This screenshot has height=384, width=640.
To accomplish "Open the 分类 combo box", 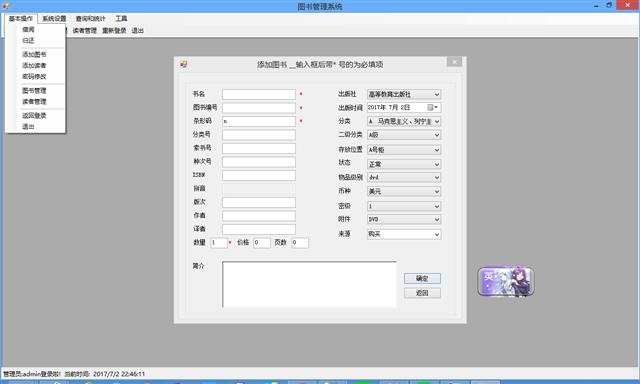I will point(437,121).
